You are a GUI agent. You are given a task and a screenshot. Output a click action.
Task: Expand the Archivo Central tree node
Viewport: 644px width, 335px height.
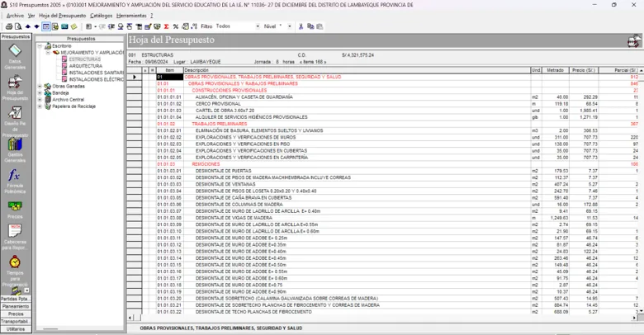(40, 100)
